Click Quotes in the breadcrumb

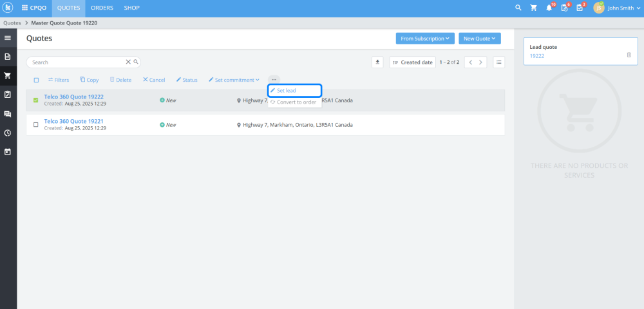tap(12, 23)
